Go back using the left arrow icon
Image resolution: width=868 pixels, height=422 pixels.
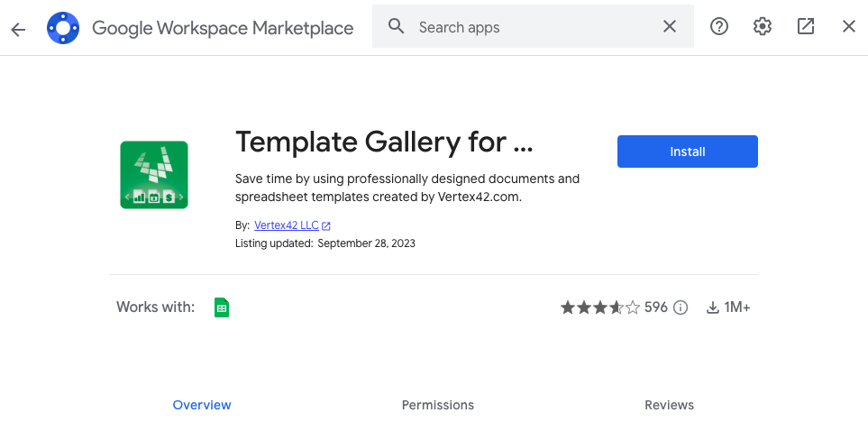(18, 29)
